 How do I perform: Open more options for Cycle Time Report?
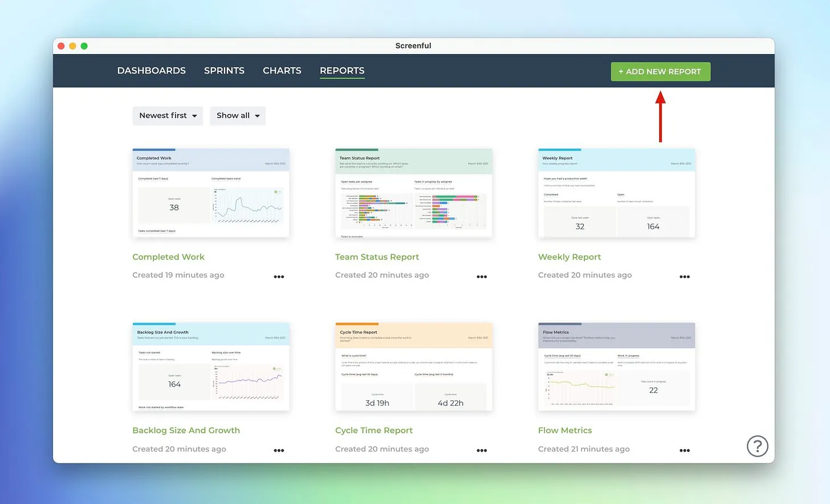click(482, 450)
